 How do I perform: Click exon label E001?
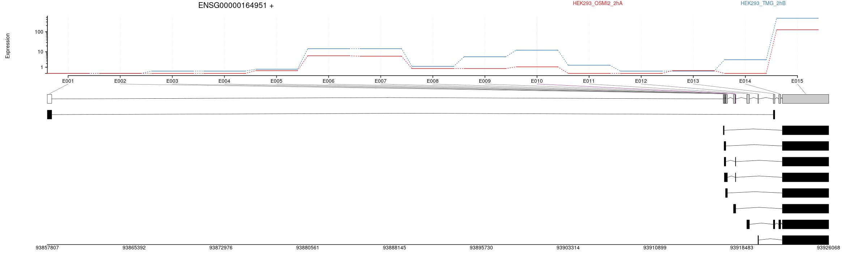(x=68, y=81)
